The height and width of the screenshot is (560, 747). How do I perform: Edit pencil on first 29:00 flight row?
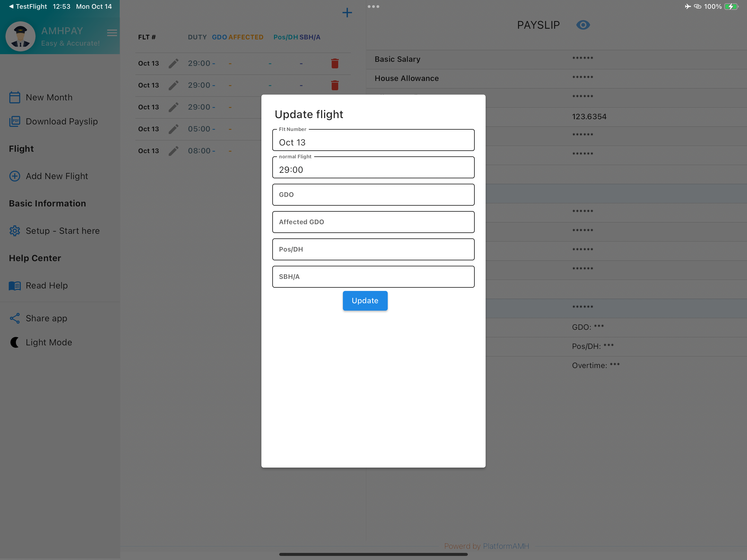[x=173, y=63]
